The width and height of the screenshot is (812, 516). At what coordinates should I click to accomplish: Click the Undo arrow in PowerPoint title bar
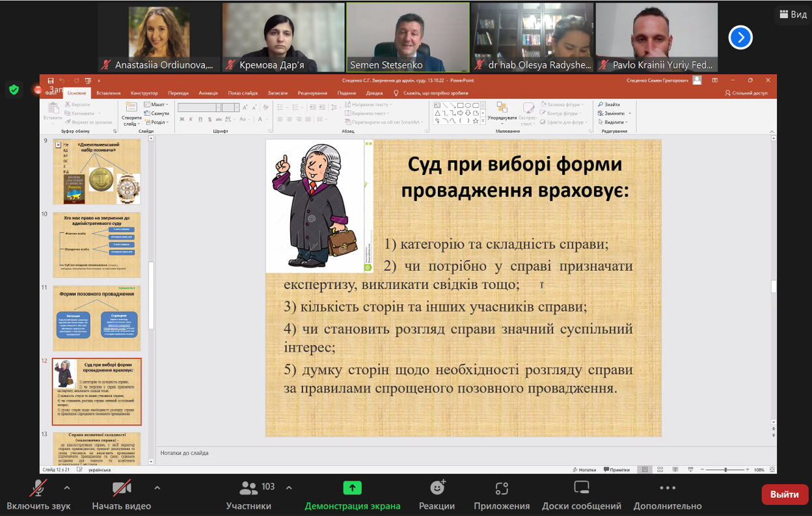point(62,81)
